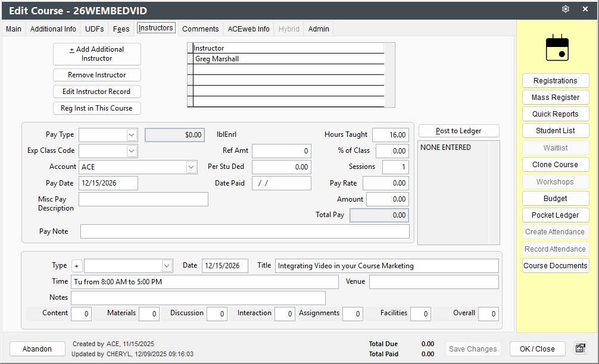Expand the Pay Type dropdown
Screen dimensions: 599x364
click(x=132, y=134)
